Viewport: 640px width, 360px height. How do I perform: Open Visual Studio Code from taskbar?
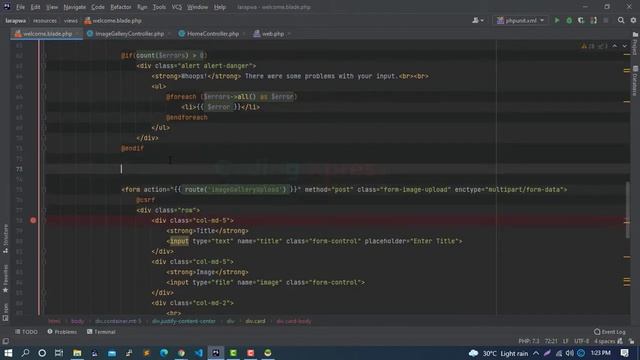(198, 353)
